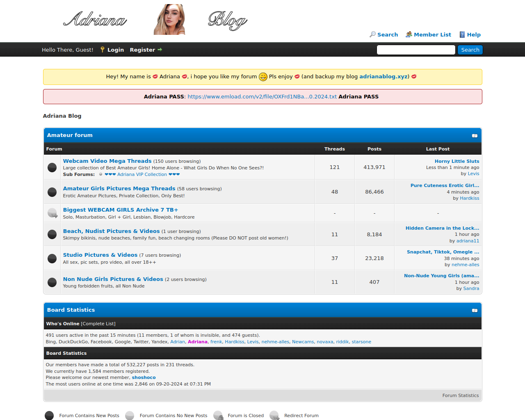Open newest member shoshoco's profile
This screenshot has height=420, width=525.
144,377
